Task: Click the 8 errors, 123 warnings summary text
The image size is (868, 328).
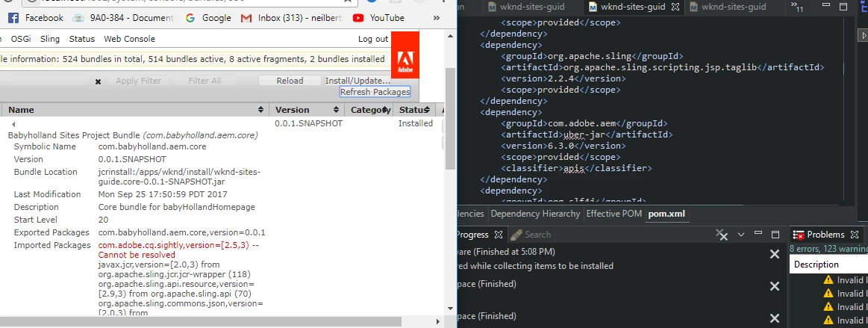Action: [828, 250]
